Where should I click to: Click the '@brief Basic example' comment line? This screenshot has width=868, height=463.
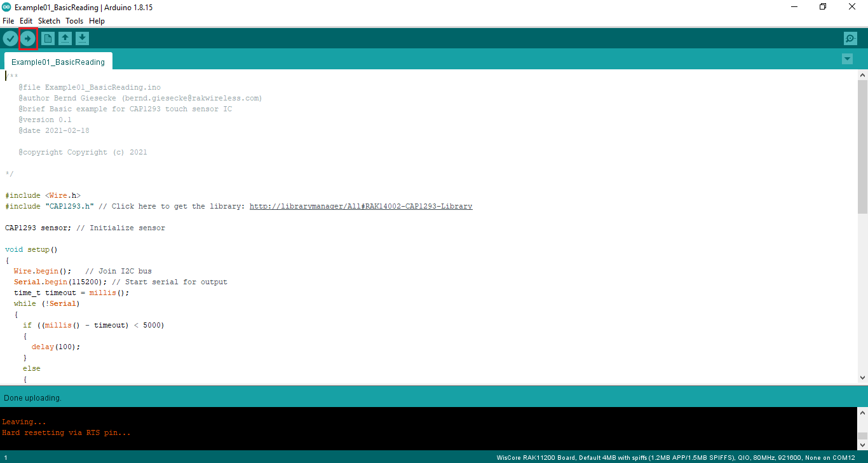click(125, 109)
